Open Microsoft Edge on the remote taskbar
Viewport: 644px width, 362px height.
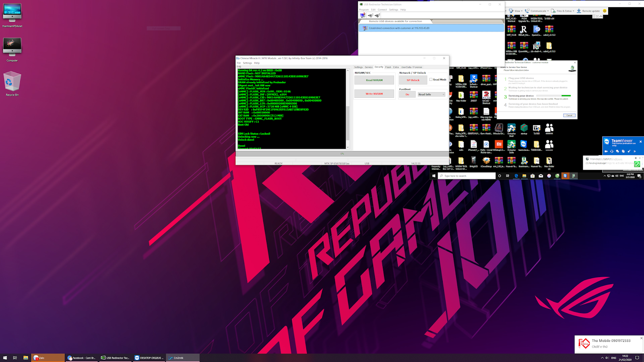tap(516, 176)
